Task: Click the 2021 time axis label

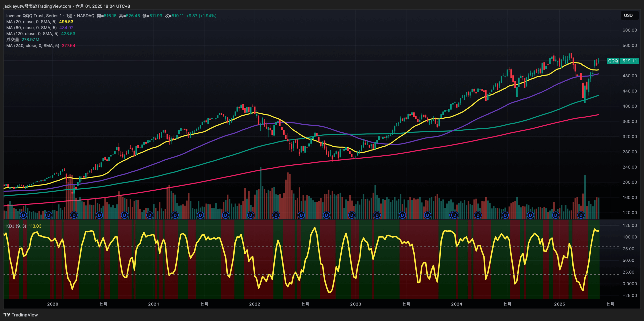Action: 153,304
